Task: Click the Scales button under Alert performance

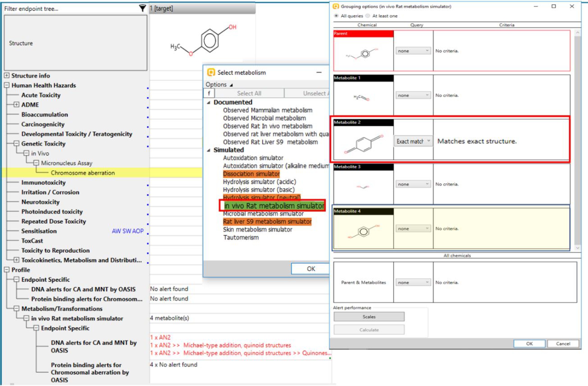Action: click(x=369, y=317)
